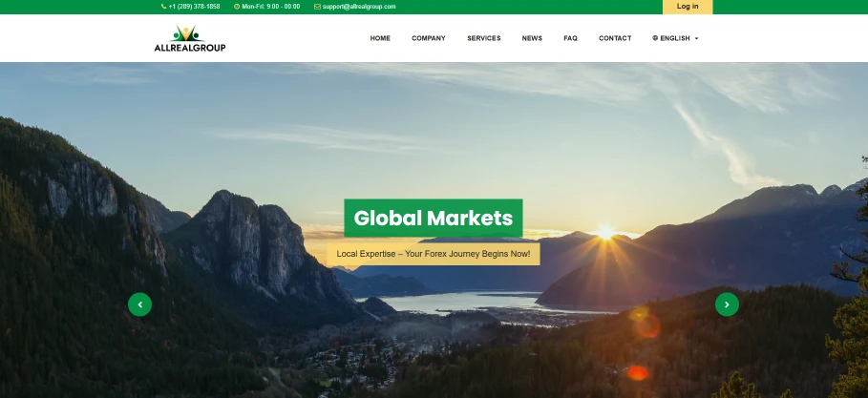The image size is (868, 398).
Task: Click the phone icon in the top bar
Action: (164, 7)
